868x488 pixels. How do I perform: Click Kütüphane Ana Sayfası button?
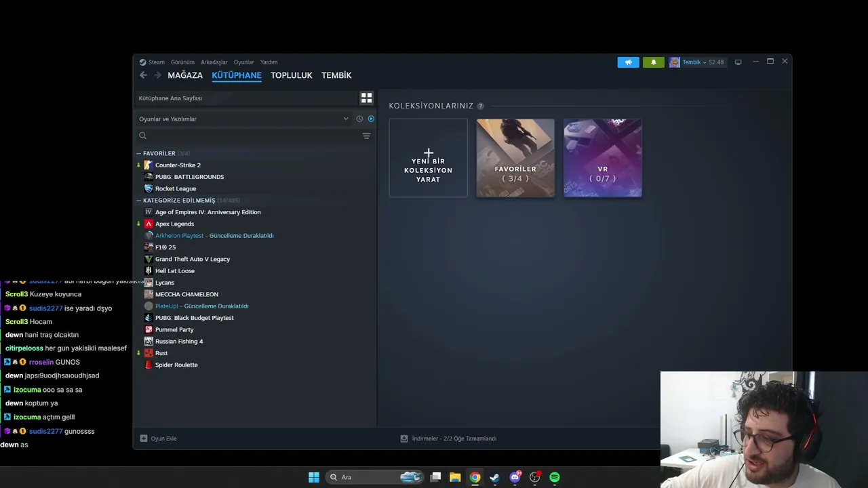(245, 98)
